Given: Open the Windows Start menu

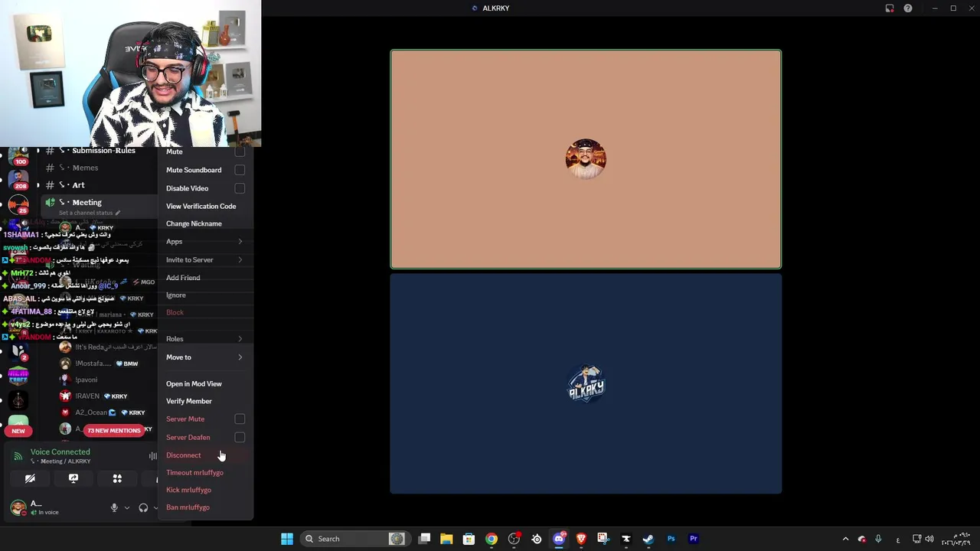Looking at the screenshot, I should 287,539.
